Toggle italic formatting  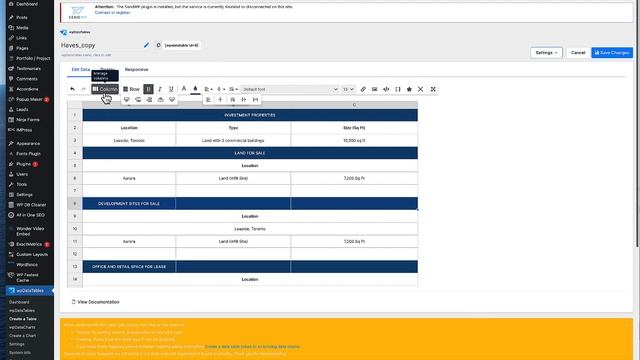[160, 89]
